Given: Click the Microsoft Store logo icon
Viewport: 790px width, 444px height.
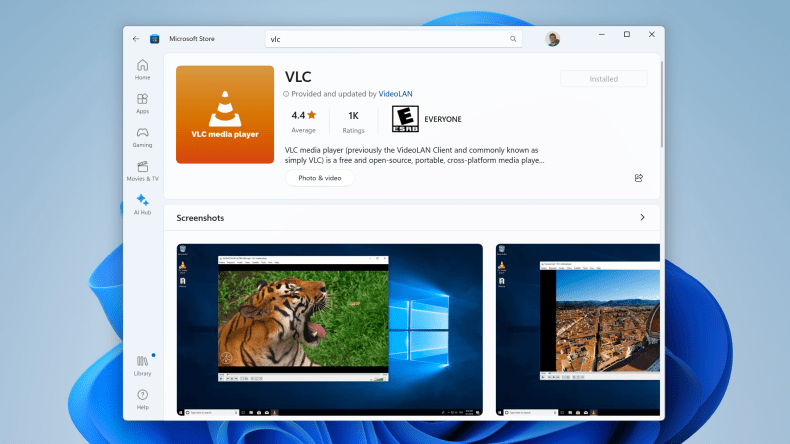Looking at the screenshot, I should [x=155, y=39].
